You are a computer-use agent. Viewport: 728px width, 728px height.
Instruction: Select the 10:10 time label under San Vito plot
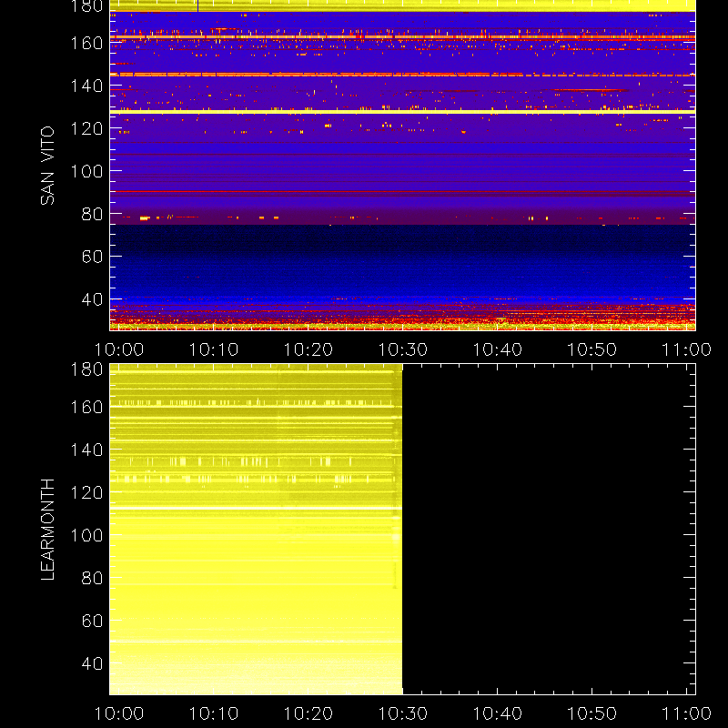coord(214,349)
